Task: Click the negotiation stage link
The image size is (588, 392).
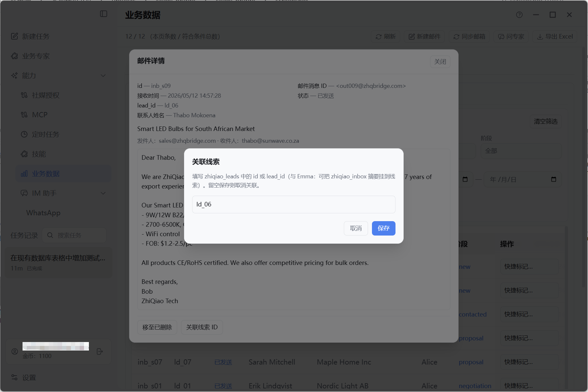Action: (475, 386)
